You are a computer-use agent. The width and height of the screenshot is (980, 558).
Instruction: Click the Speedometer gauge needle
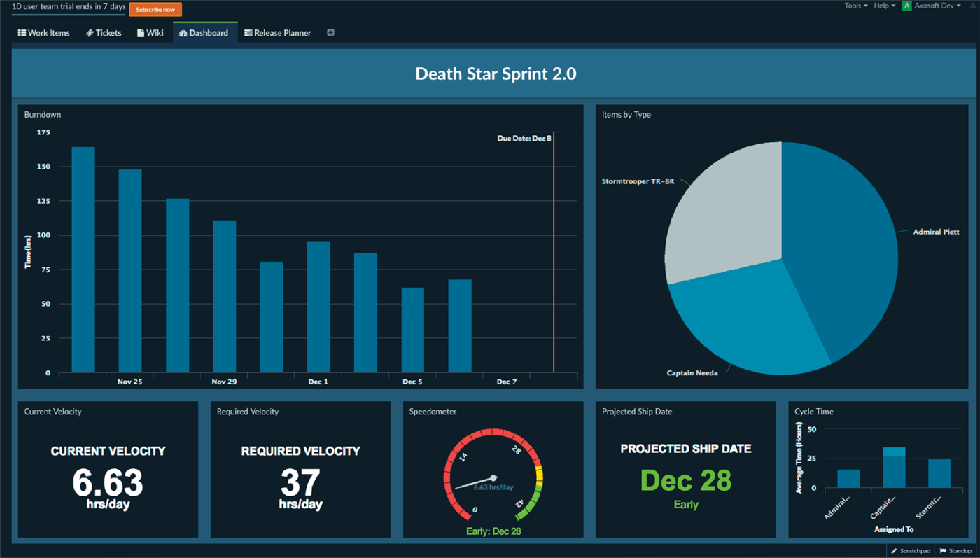pyautogui.click(x=476, y=482)
